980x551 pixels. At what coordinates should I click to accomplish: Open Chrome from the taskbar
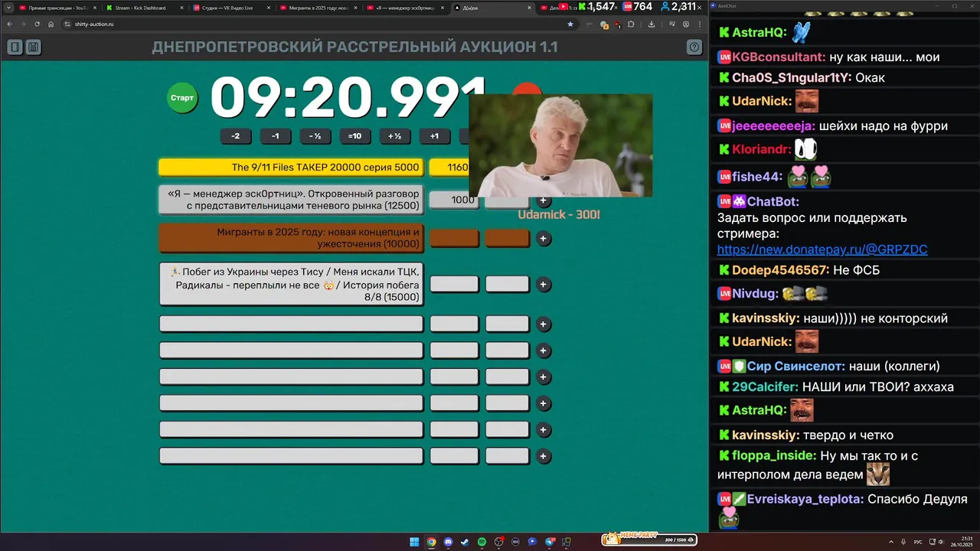coord(431,542)
